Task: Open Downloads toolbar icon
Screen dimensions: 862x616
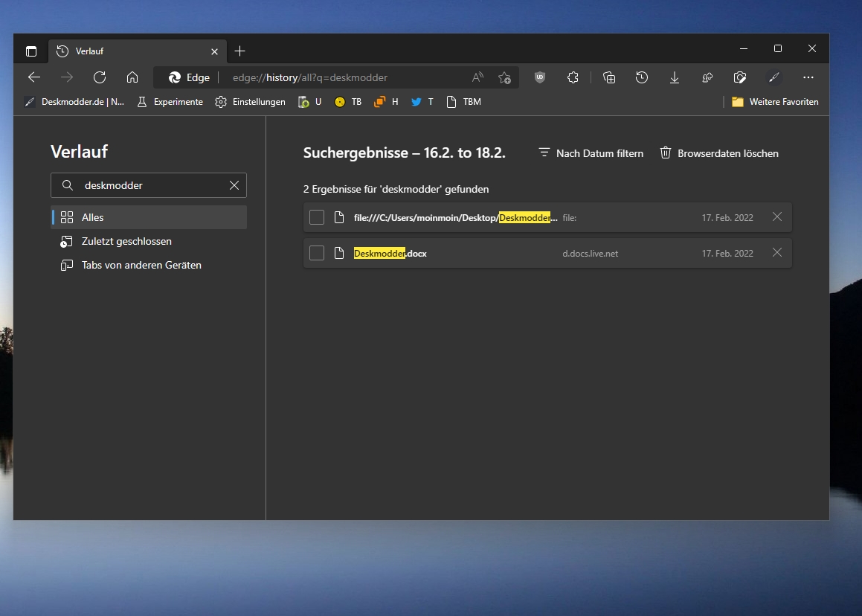Action: pos(675,77)
